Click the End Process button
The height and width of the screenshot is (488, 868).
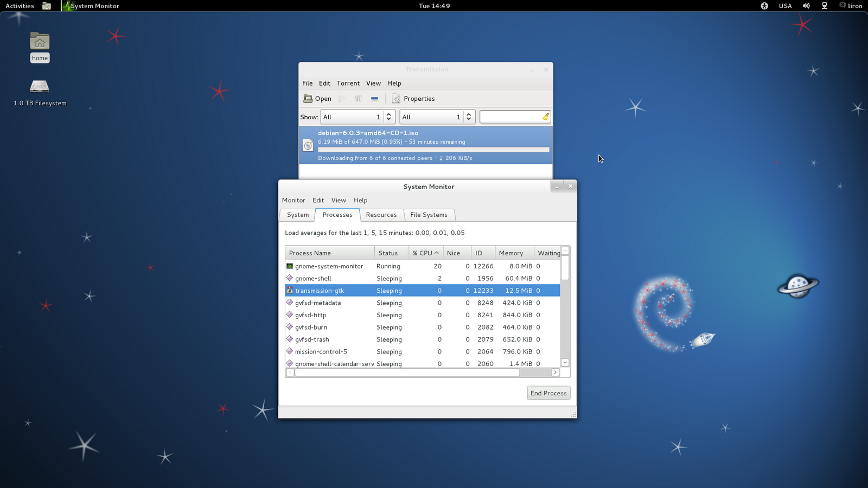pos(548,393)
